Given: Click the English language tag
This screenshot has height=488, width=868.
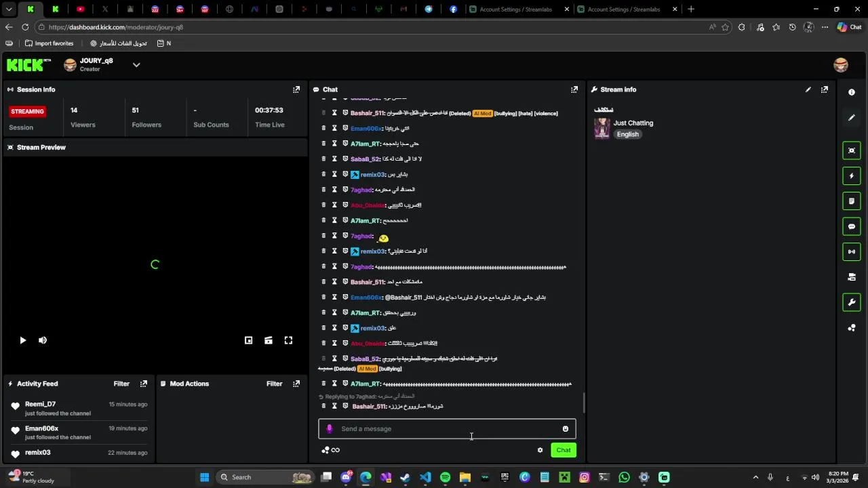Looking at the screenshot, I should pos(628,134).
